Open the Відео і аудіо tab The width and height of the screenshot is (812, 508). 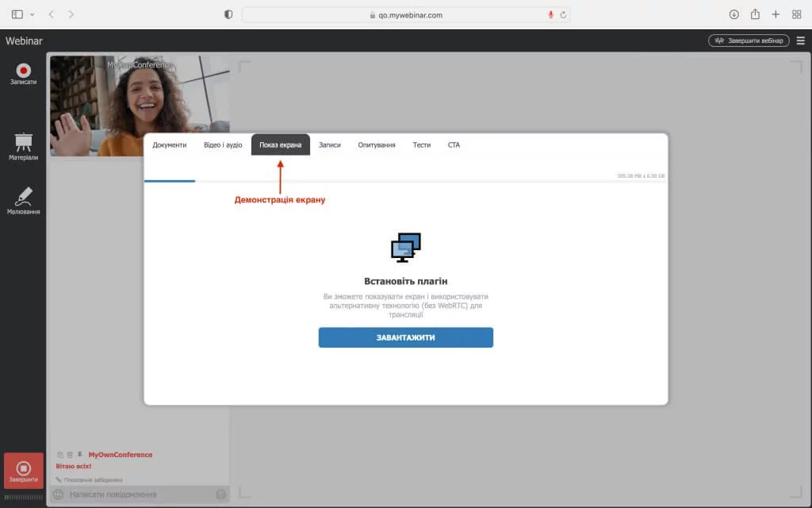223,145
